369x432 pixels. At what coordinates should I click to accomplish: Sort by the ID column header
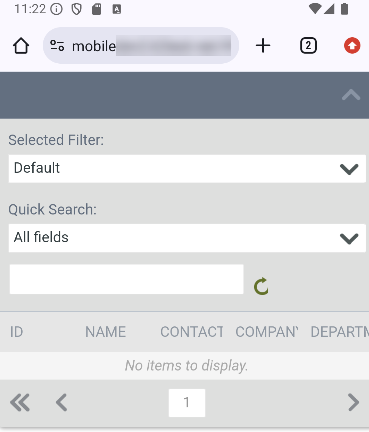16,332
